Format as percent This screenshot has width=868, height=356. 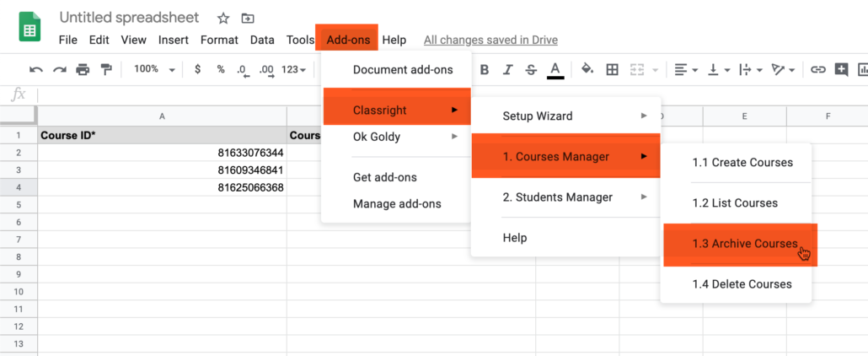[x=221, y=69]
